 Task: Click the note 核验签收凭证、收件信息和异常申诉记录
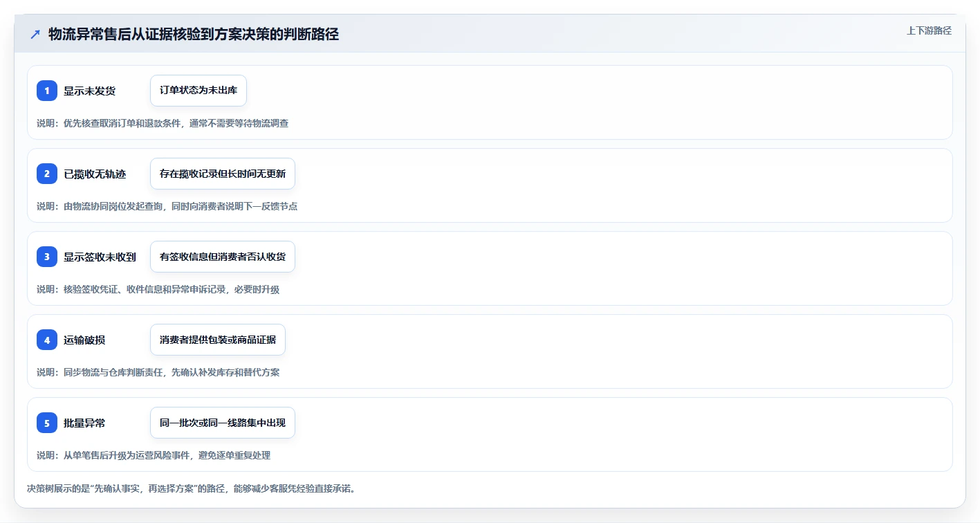point(158,289)
